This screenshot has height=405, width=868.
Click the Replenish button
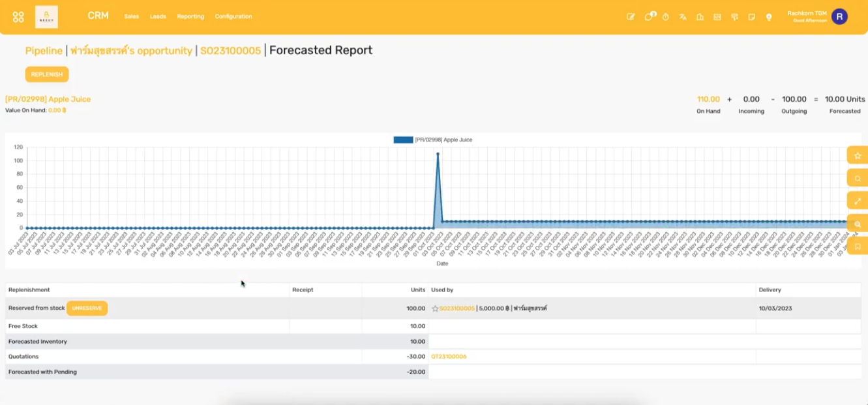pos(47,74)
